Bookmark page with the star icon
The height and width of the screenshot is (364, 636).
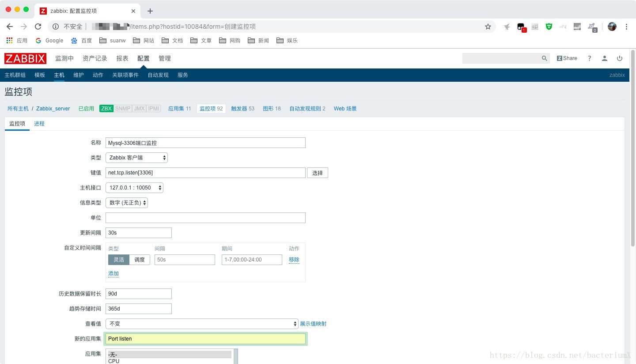488,27
